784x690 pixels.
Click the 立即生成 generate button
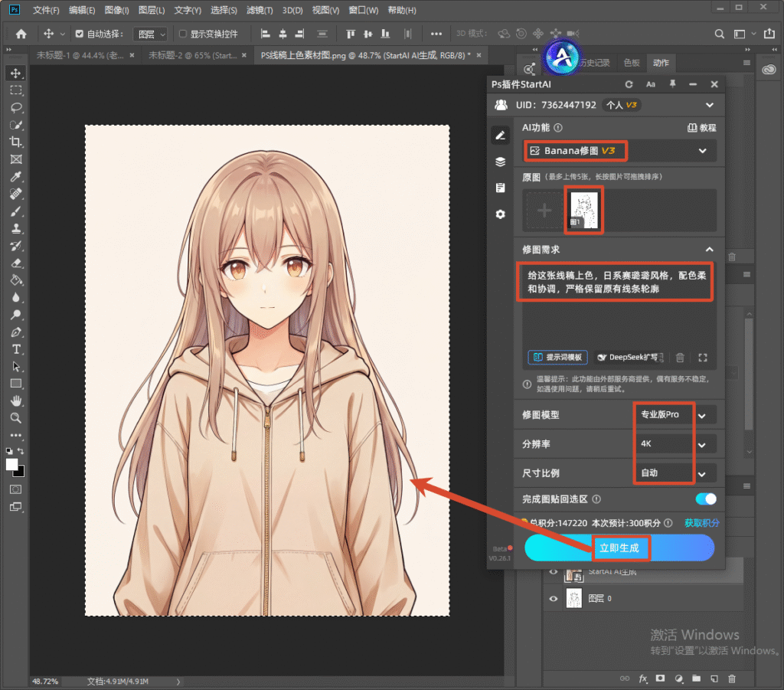pos(619,548)
